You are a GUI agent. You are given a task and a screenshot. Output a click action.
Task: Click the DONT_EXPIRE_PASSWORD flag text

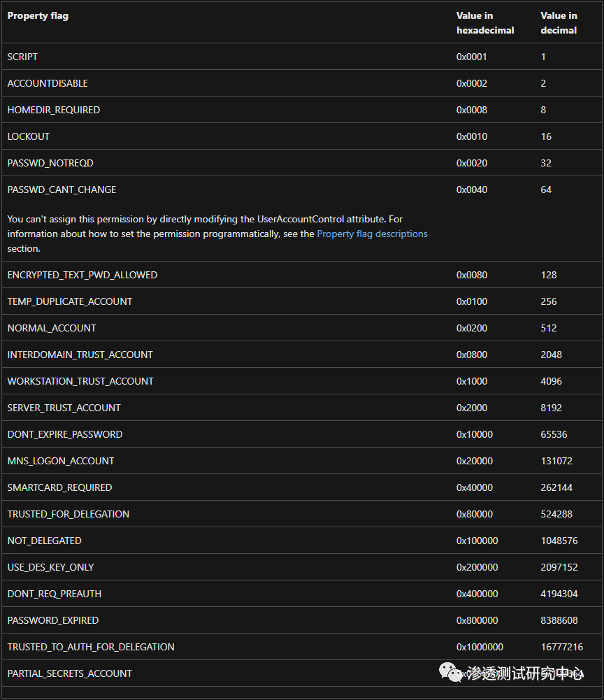pos(65,434)
